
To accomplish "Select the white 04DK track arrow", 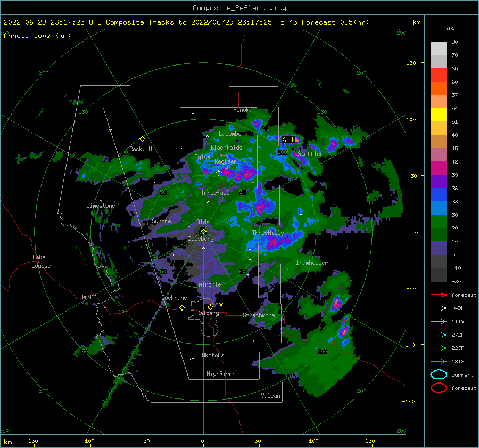I will (x=439, y=308).
